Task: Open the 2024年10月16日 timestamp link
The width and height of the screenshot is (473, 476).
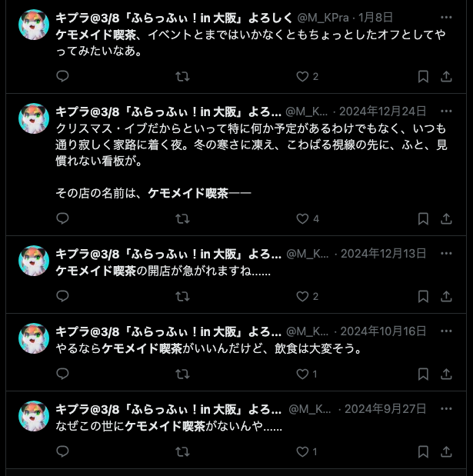Action: point(383,331)
